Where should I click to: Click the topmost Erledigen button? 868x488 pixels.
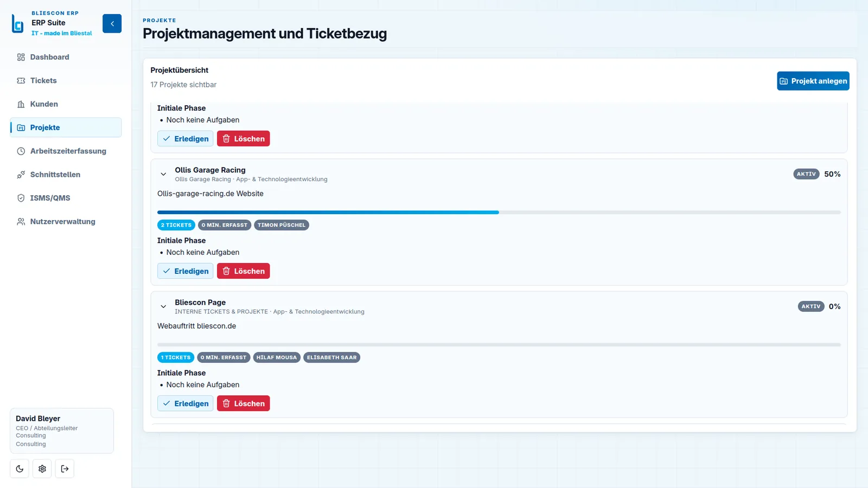click(x=185, y=139)
